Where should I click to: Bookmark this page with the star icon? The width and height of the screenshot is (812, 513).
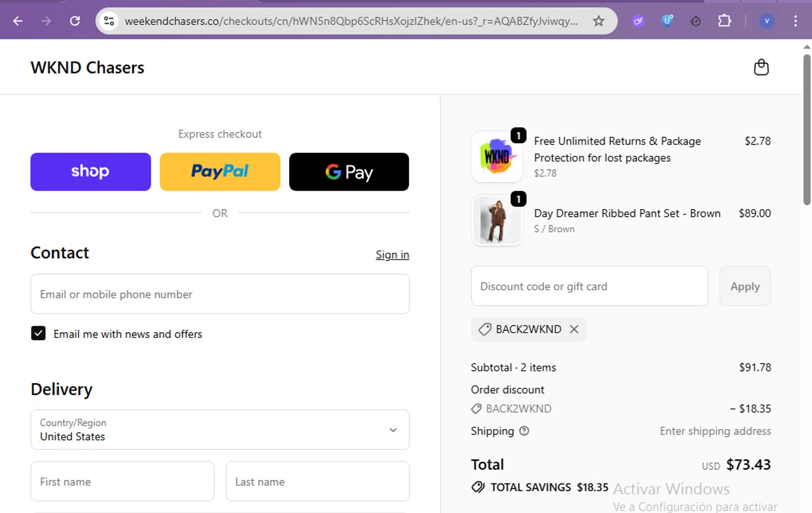[x=599, y=21]
